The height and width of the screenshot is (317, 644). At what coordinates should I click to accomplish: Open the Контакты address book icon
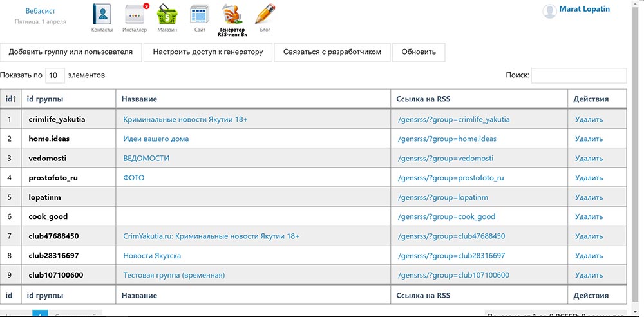tap(102, 15)
